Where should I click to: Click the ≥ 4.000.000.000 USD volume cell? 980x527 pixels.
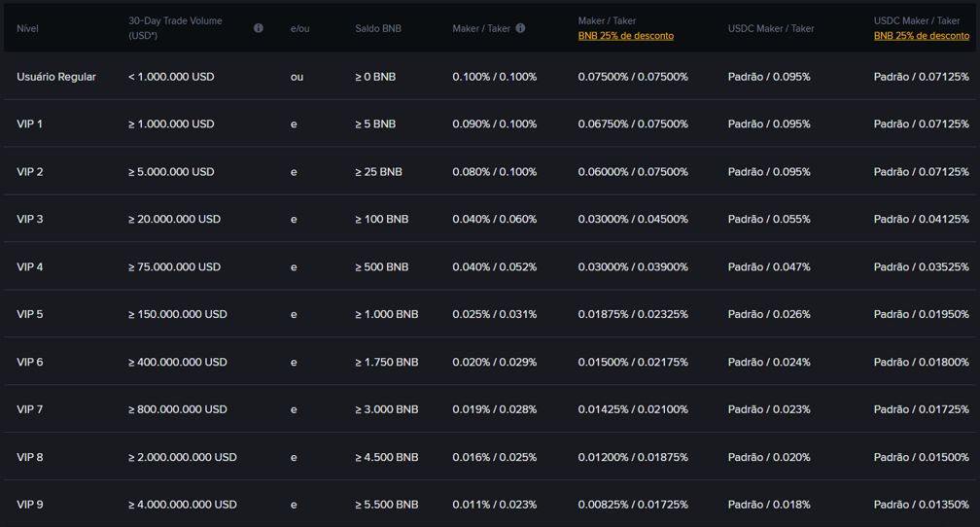tap(183, 506)
